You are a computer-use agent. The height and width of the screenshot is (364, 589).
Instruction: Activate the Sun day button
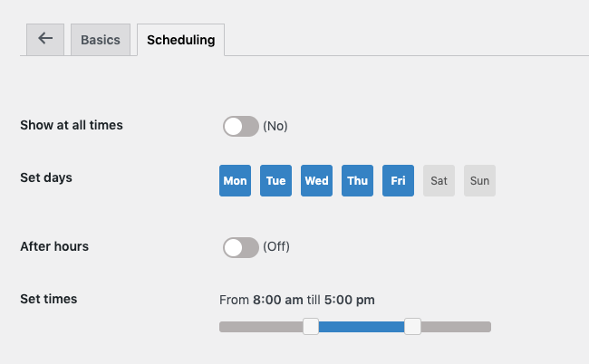pos(479,180)
